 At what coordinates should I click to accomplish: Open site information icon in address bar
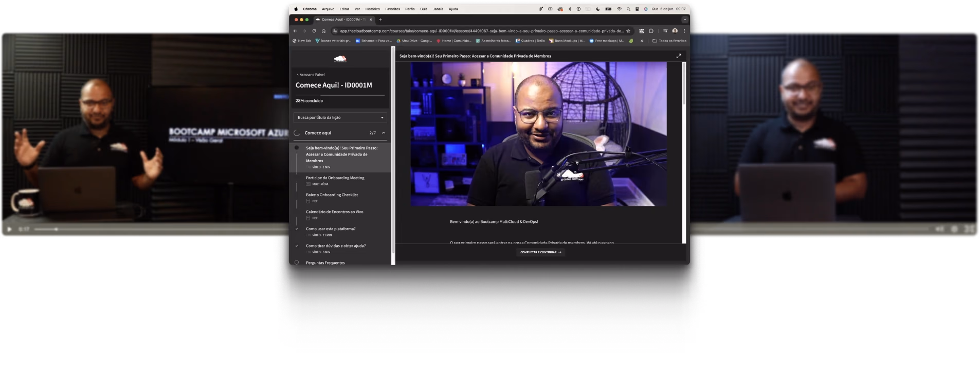click(335, 31)
